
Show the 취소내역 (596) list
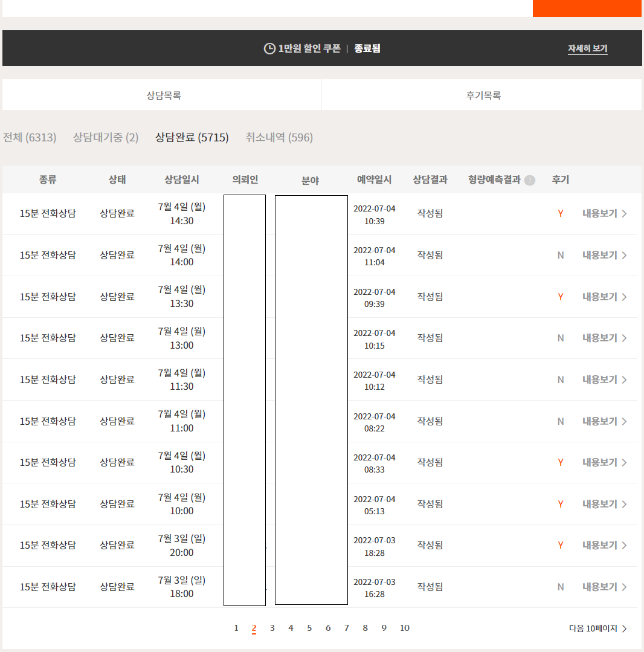pyautogui.click(x=279, y=138)
